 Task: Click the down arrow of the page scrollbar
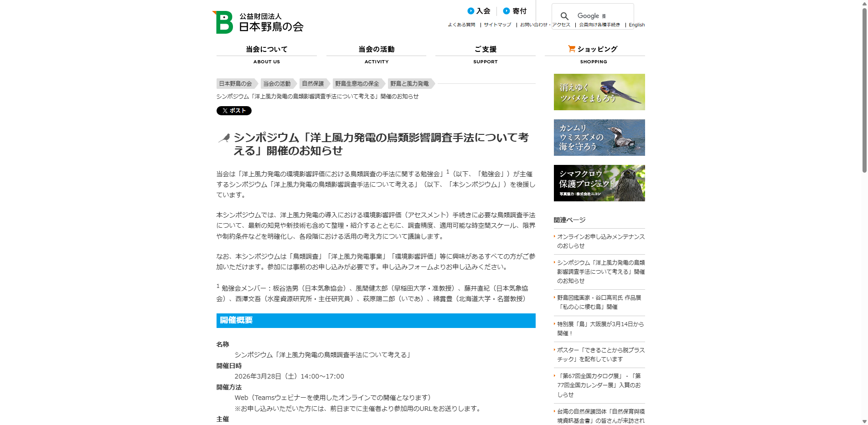(864, 421)
